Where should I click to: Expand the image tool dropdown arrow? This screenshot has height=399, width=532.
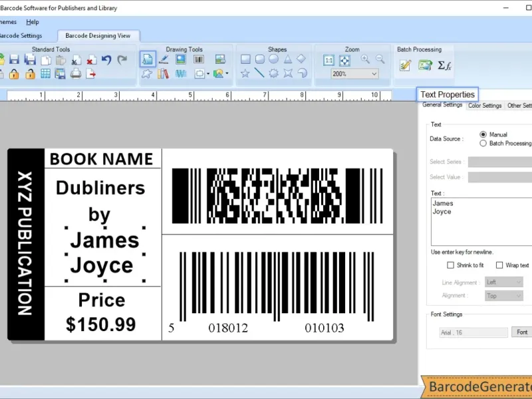(x=227, y=73)
